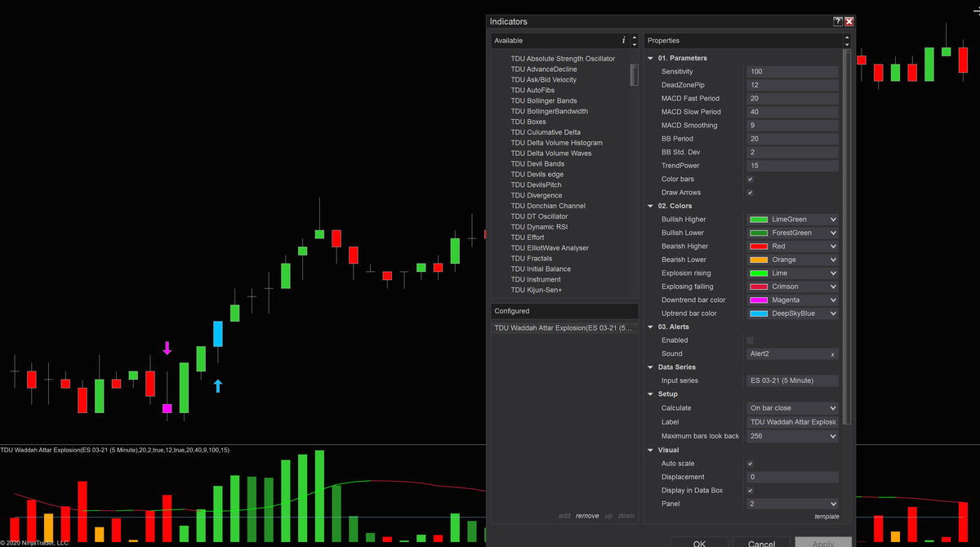
Task: Select TDU Dynamic RSI
Action: pyautogui.click(x=539, y=227)
